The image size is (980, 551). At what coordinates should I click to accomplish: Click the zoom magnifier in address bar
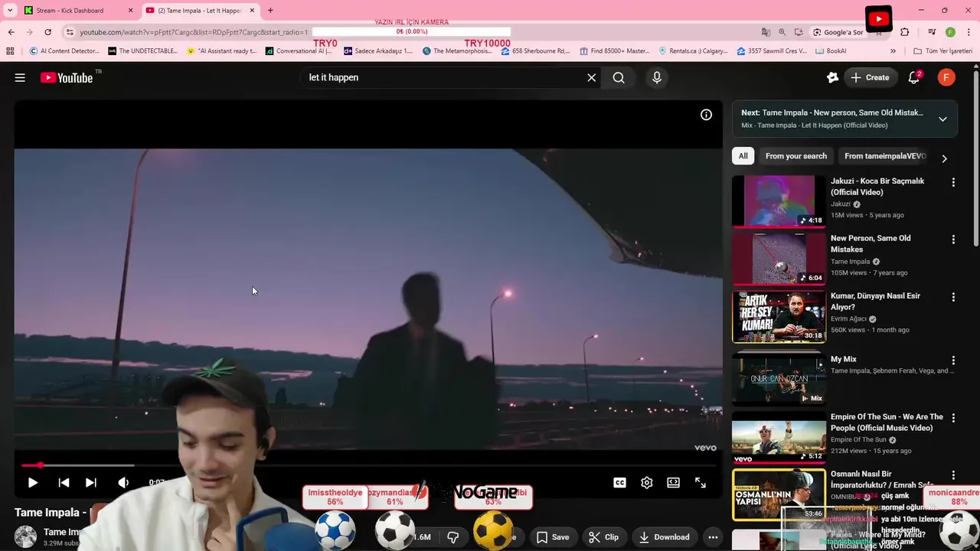(x=782, y=32)
